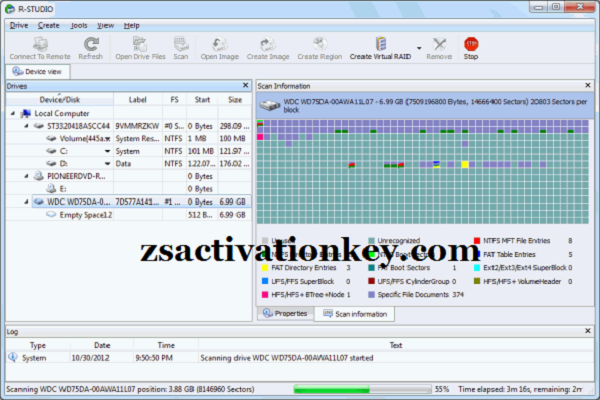
Task: Close the Drives panel
Action: (x=246, y=85)
